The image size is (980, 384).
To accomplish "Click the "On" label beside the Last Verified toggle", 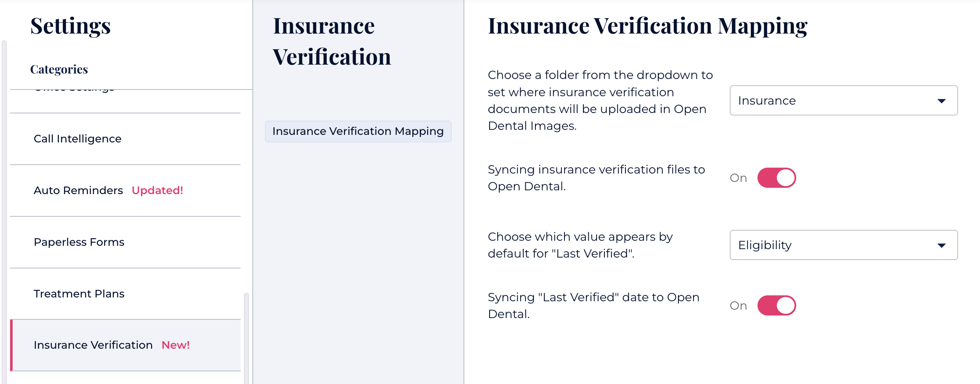I will [738, 306].
